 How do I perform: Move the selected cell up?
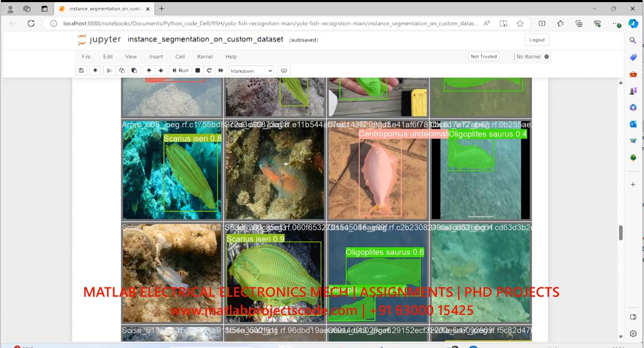coord(149,70)
